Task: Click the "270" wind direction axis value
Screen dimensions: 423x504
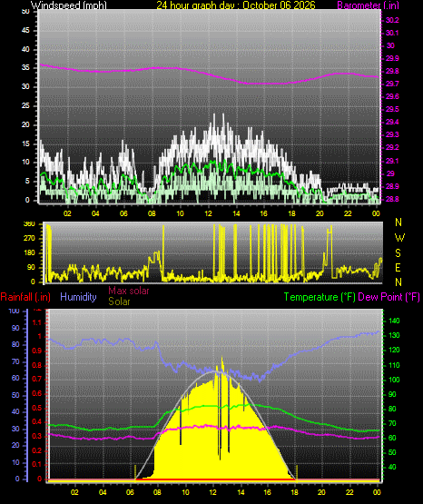Action: [x=29, y=239]
